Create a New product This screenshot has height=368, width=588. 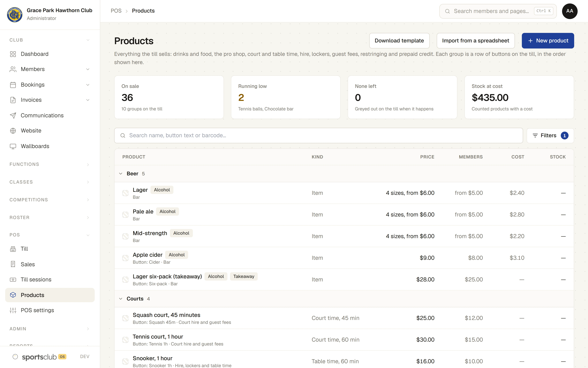(x=548, y=41)
